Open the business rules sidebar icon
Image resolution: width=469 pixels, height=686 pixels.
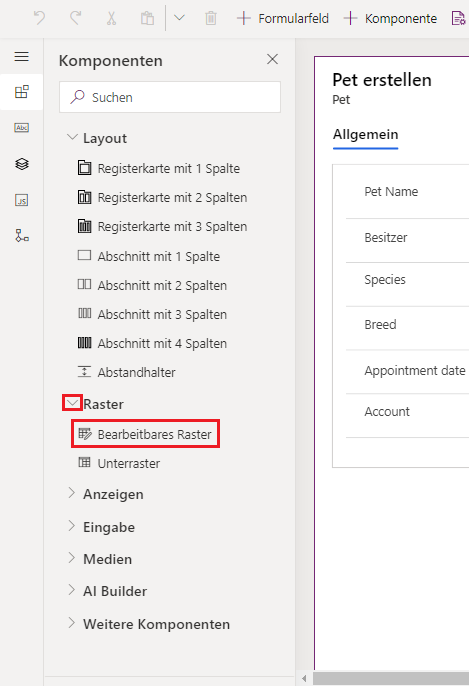coord(21,236)
